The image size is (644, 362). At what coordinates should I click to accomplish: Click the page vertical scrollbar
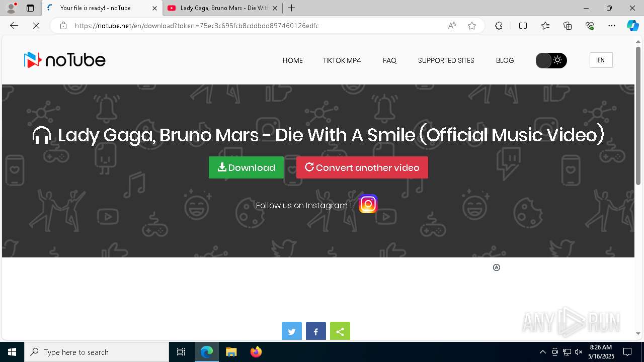638,116
